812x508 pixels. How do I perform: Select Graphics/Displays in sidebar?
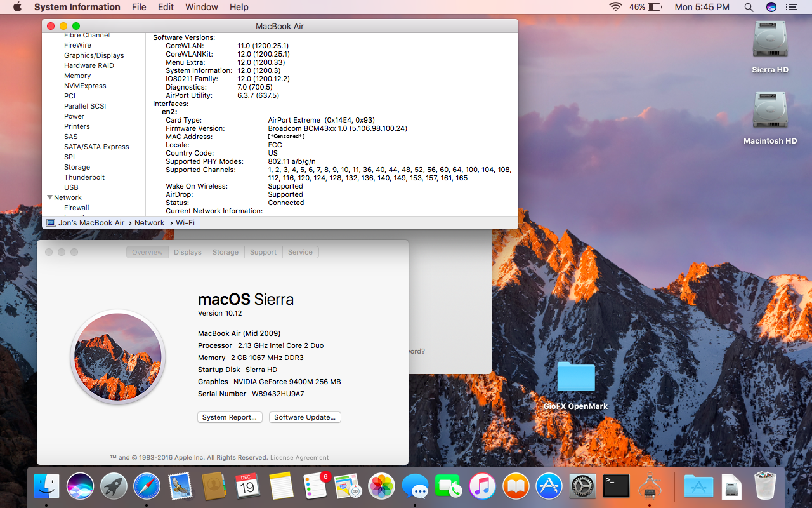pos(94,55)
